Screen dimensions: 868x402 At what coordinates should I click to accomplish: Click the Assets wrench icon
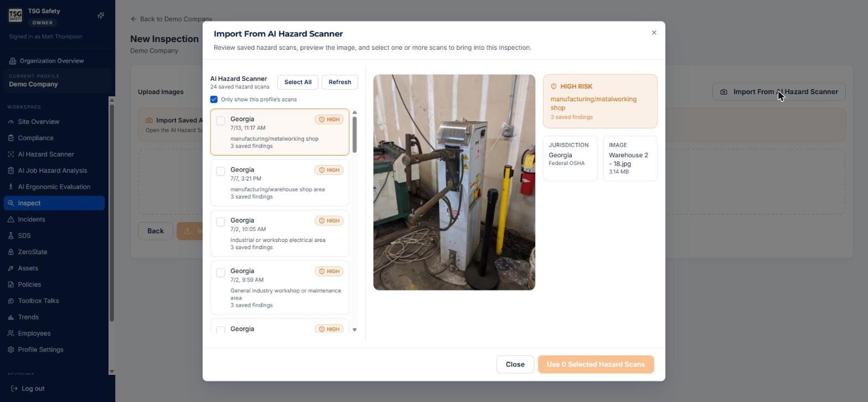[x=11, y=268]
